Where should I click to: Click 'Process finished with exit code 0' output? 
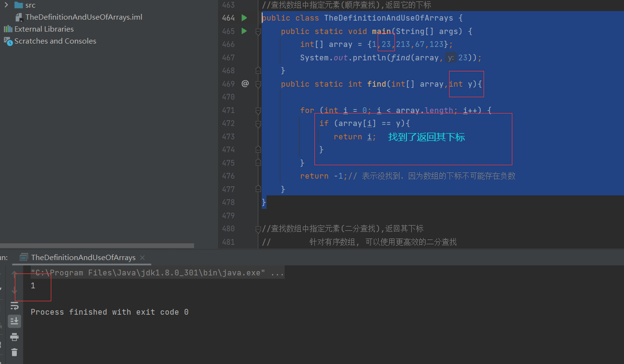[x=110, y=312]
